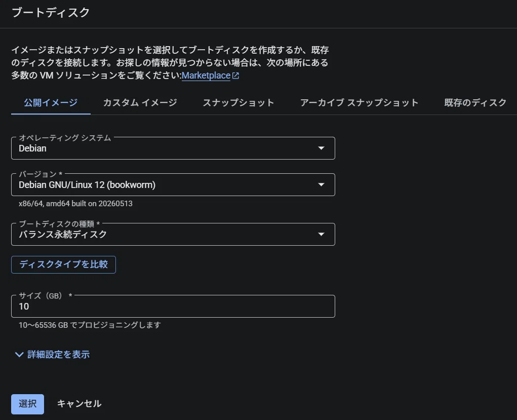Switch to the カスタム イメージ tab
This screenshot has width=517, height=420.
click(x=140, y=103)
